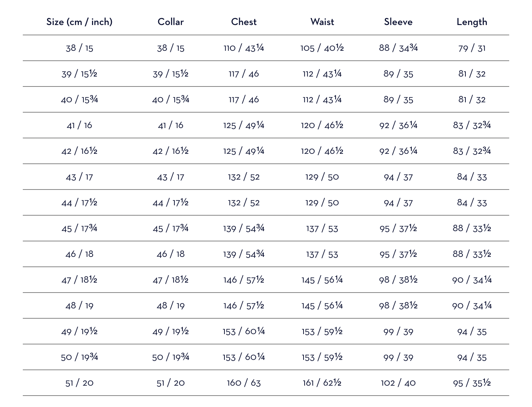The height and width of the screenshot is (407, 532).
Task: Click the Size (cm / inch) header
Action: click(x=79, y=22)
